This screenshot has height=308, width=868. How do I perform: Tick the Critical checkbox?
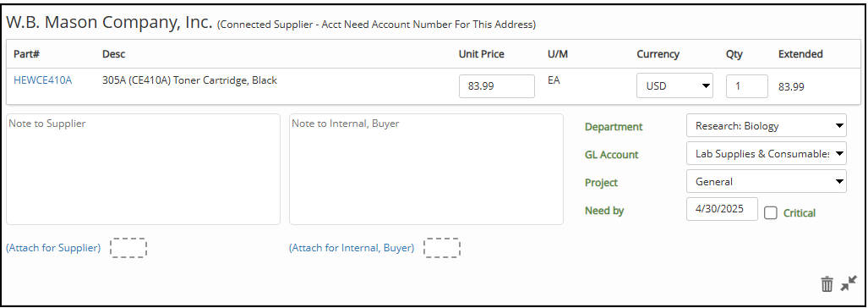click(771, 212)
